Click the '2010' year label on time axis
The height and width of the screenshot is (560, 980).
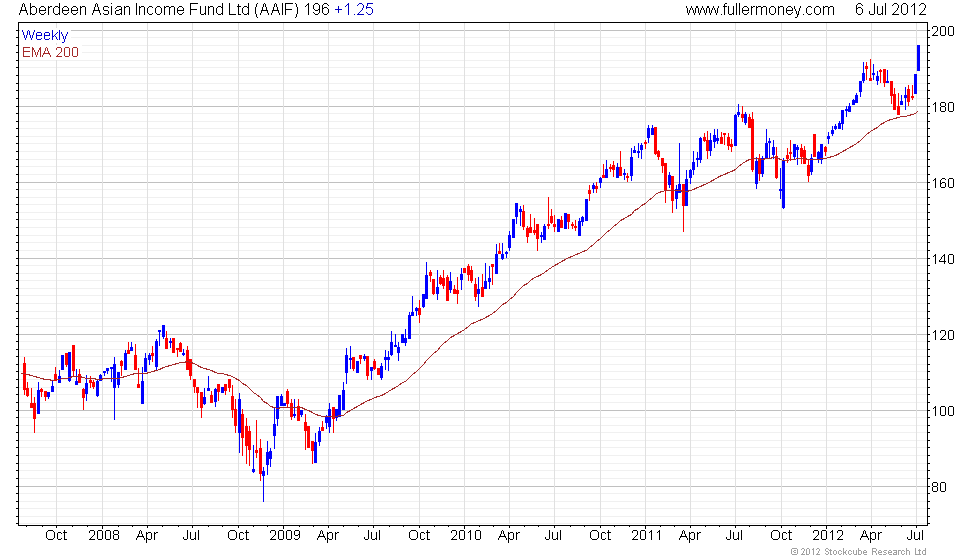pyautogui.click(x=466, y=536)
